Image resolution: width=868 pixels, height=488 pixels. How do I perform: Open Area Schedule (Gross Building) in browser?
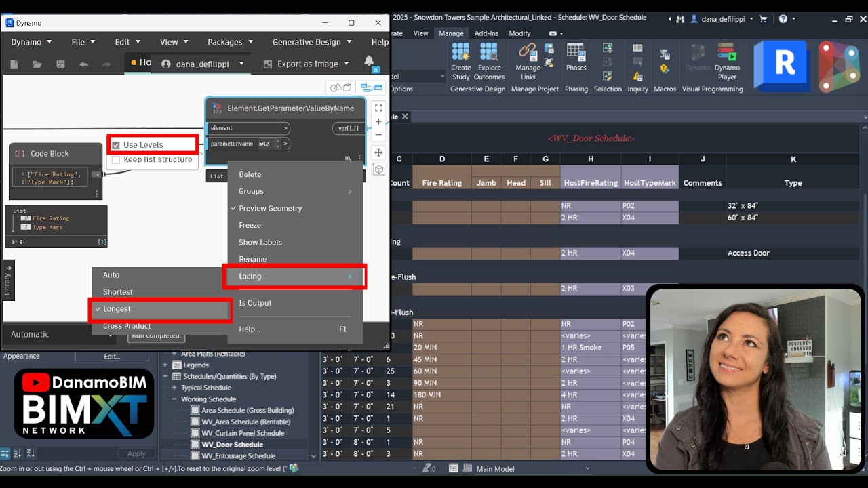(x=248, y=410)
